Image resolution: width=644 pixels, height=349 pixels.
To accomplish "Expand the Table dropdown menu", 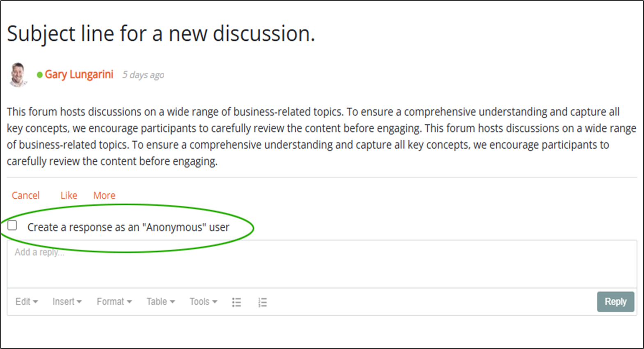I will click(x=160, y=301).
